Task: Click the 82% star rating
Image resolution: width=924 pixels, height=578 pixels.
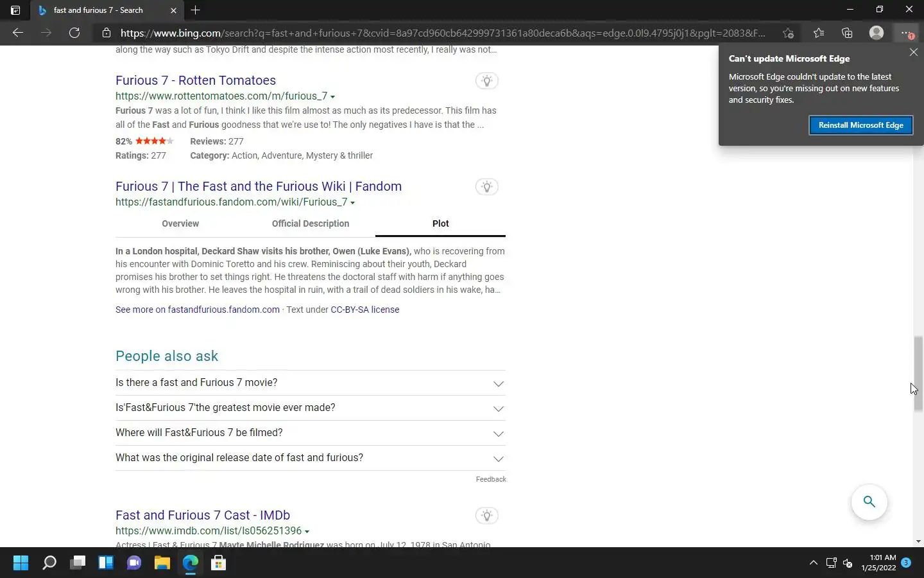Action: tap(144, 141)
